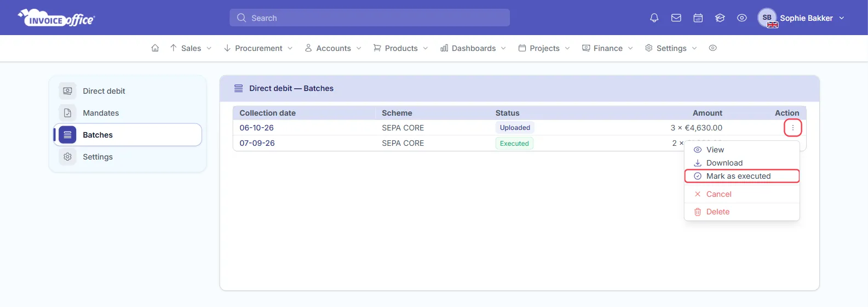The width and height of the screenshot is (868, 307).
Task: Open the Settings menu in navigation bar
Action: (x=671, y=48)
